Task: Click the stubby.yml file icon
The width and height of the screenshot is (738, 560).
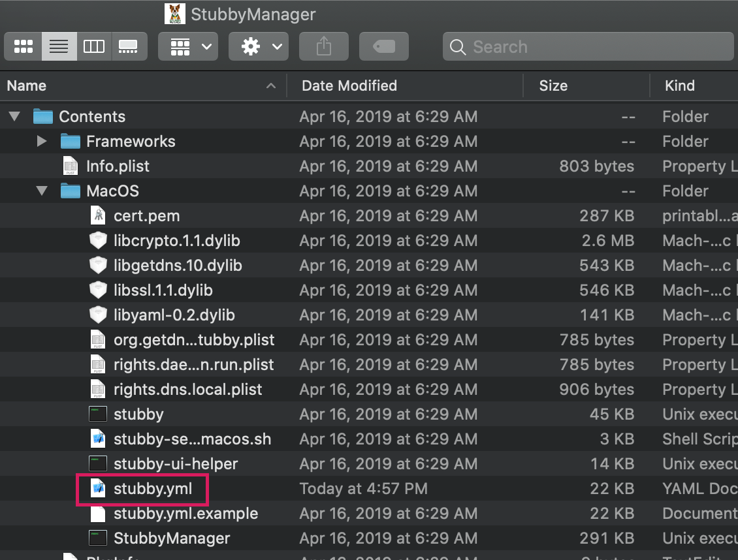Action: [x=98, y=488]
